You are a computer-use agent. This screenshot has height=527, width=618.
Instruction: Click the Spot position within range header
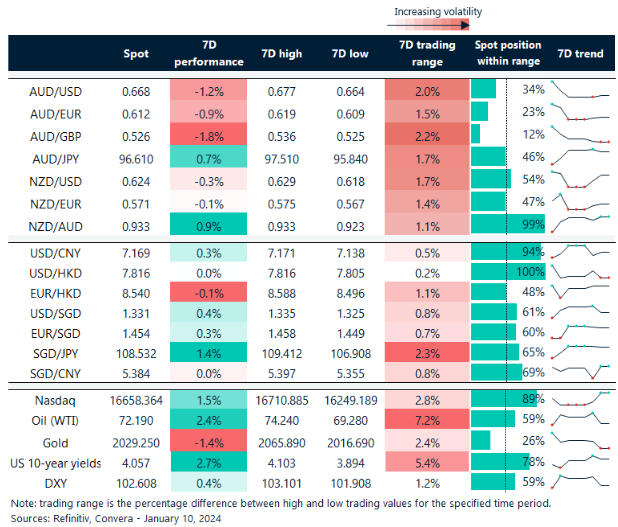click(x=507, y=54)
